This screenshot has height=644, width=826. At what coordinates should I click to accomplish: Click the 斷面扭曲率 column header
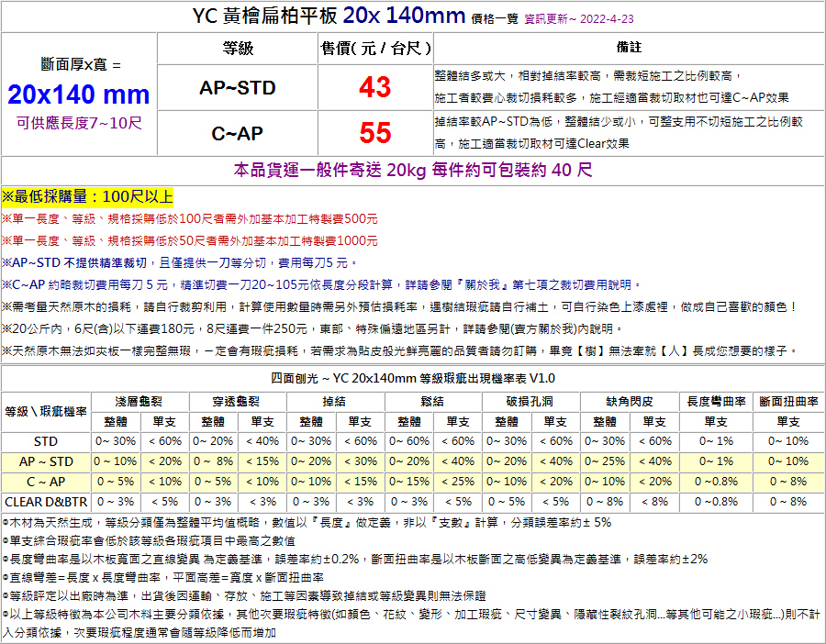pyautogui.click(x=787, y=402)
